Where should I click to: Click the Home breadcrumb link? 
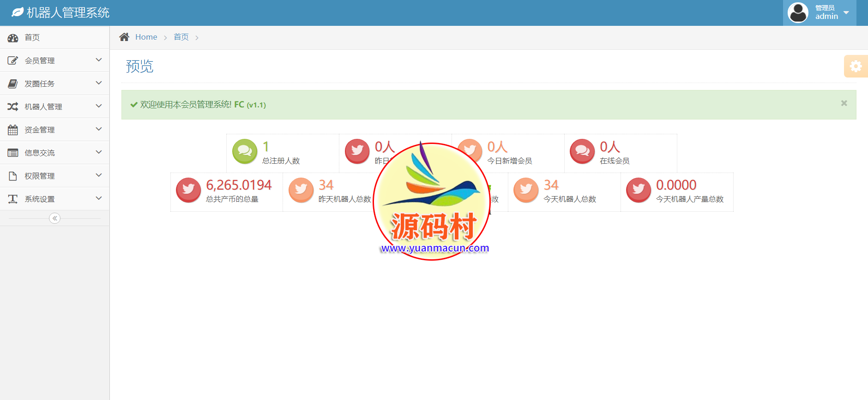coord(146,37)
